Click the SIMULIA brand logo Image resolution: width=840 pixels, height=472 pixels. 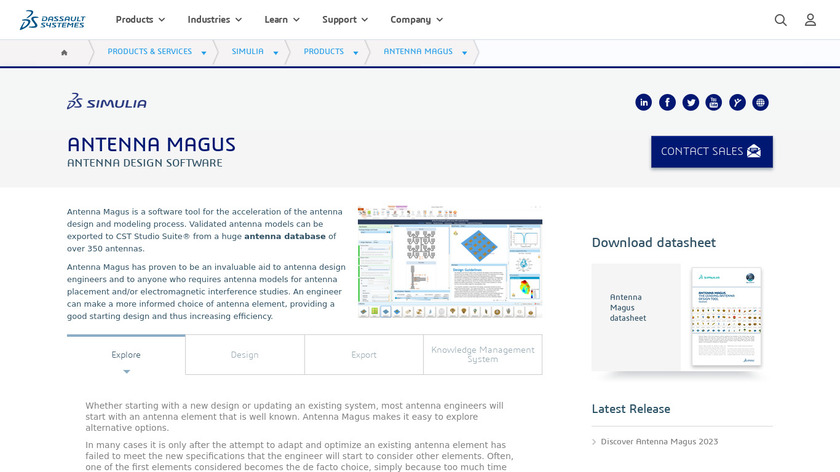point(107,101)
